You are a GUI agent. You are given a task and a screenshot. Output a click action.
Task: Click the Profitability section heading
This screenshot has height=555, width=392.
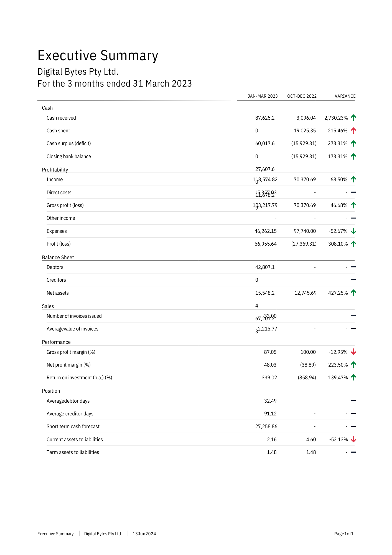pyautogui.click(x=55, y=170)
